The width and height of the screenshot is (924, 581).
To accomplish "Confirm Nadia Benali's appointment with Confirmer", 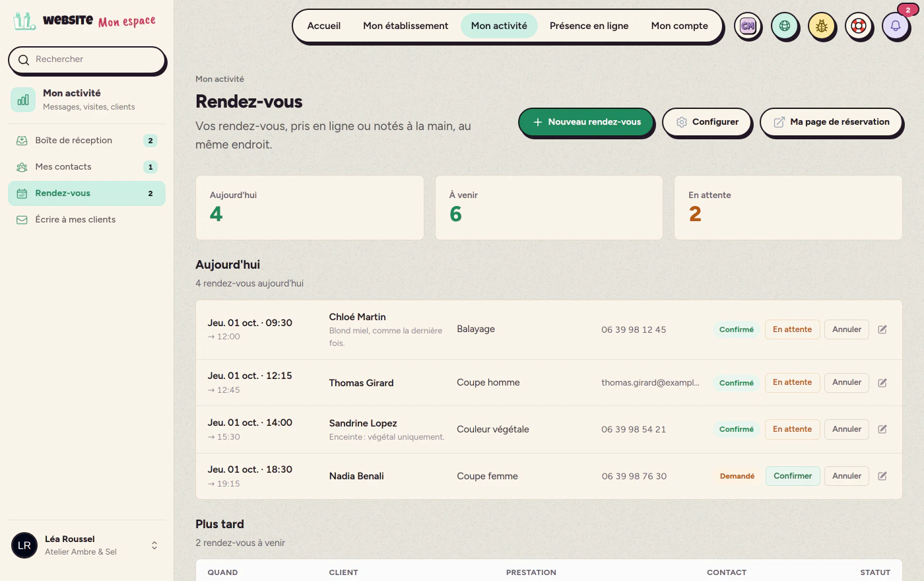I will [793, 476].
